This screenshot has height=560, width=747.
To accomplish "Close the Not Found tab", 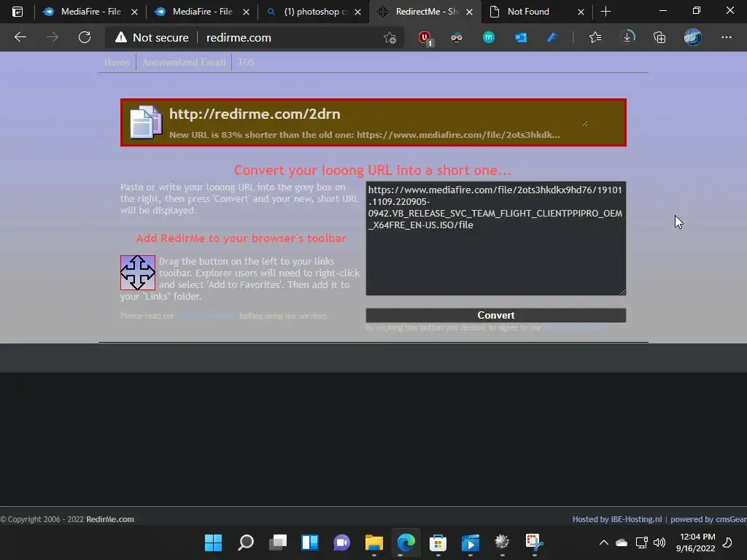I will (581, 12).
